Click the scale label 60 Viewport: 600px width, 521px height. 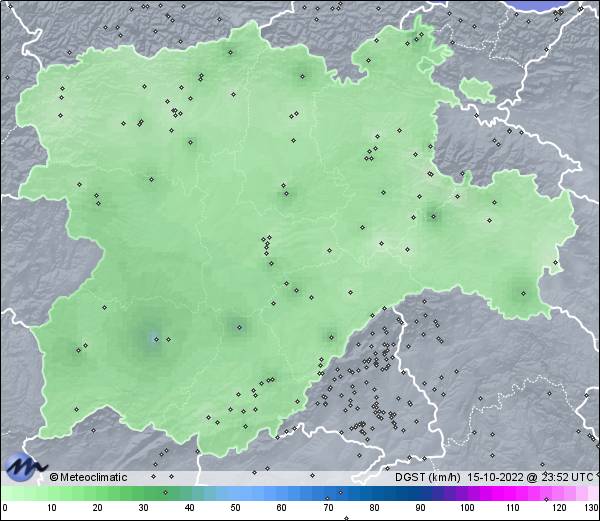282,508
